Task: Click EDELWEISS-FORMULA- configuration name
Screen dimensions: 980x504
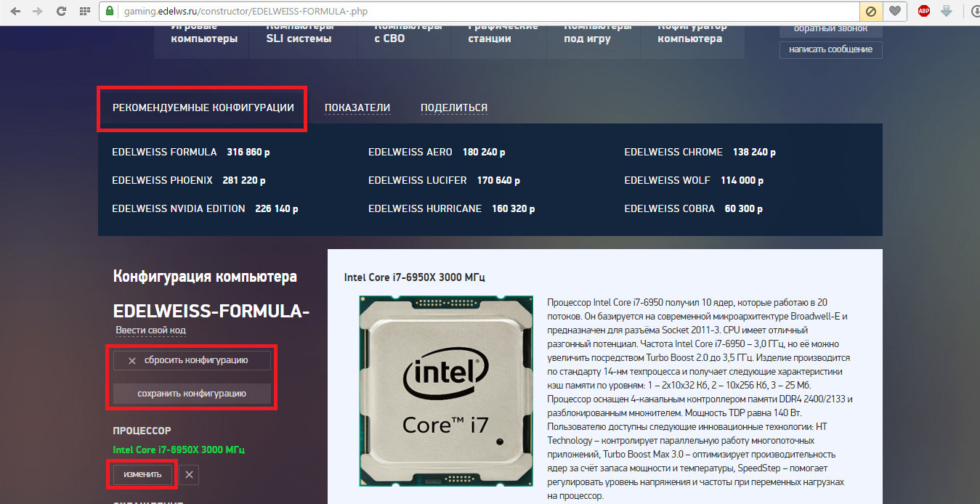Action: (x=211, y=311)
